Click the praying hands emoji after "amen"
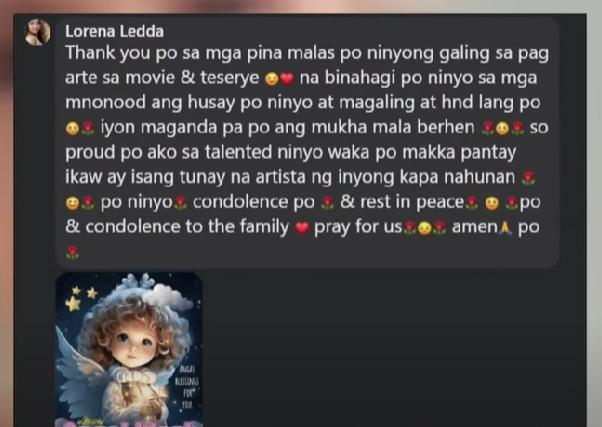Screen dimensions: 602x427 [505, 228]
